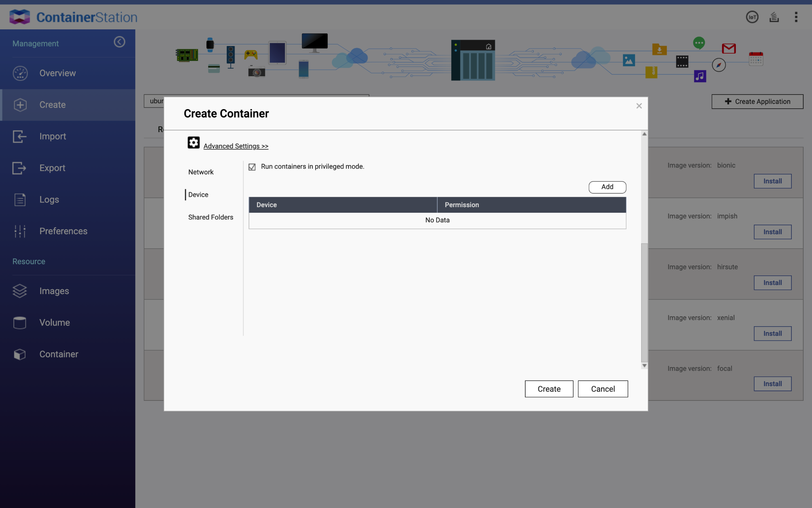
Task: Open the three-dot more menu
Action: coord(796,17)
